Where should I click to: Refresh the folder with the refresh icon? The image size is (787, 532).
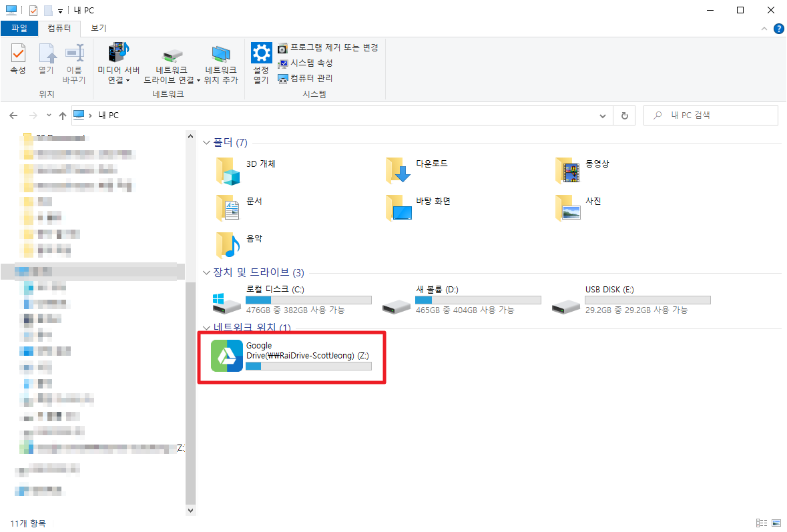624,115
